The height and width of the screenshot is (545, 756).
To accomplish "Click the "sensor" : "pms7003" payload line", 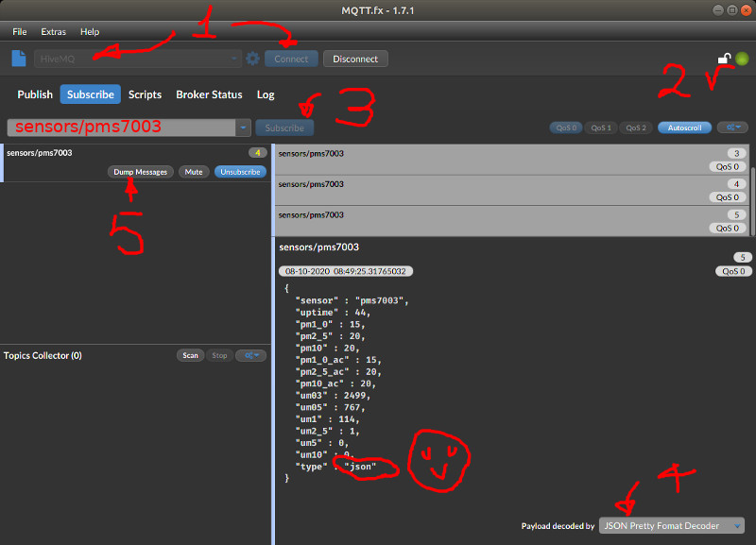I will pos(352,300).
